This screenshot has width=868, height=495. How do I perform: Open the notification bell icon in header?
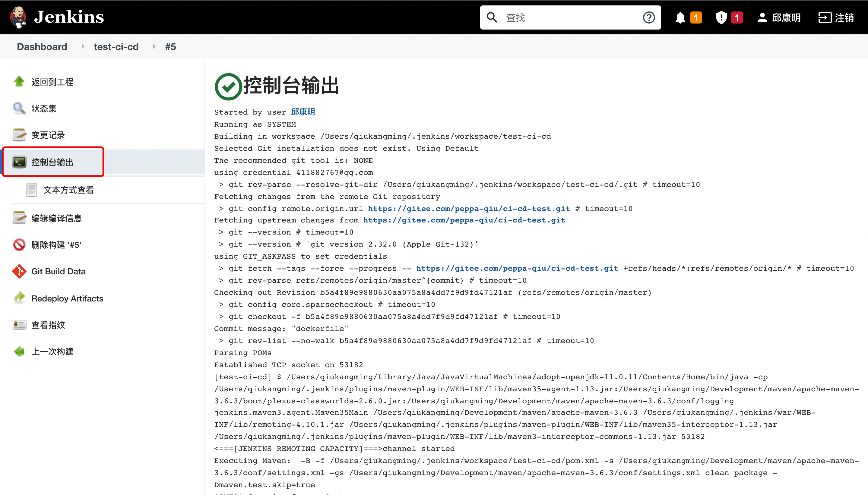[680, 17]
